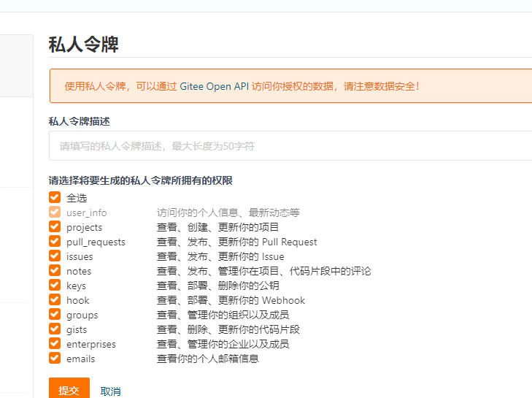Focus the 私人令牌描述 description input field

(x=290, y=145)
